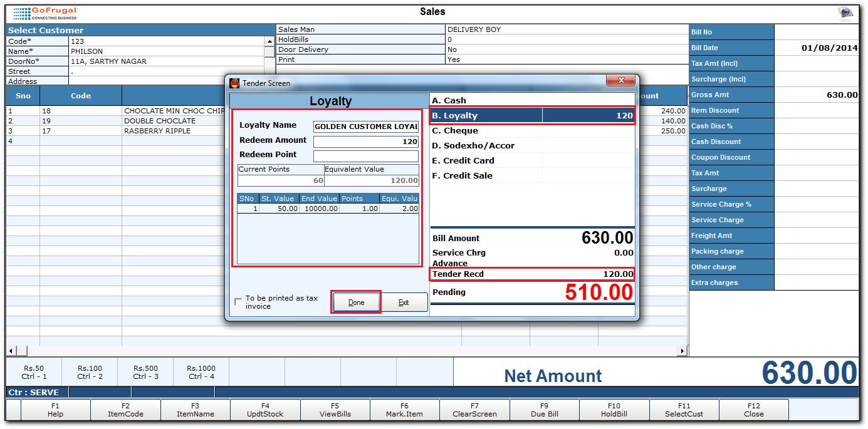Click F7 ClearScreen function key
Image resolution: width=868 pixels, height=429 pixels.
tap(474, 410)
